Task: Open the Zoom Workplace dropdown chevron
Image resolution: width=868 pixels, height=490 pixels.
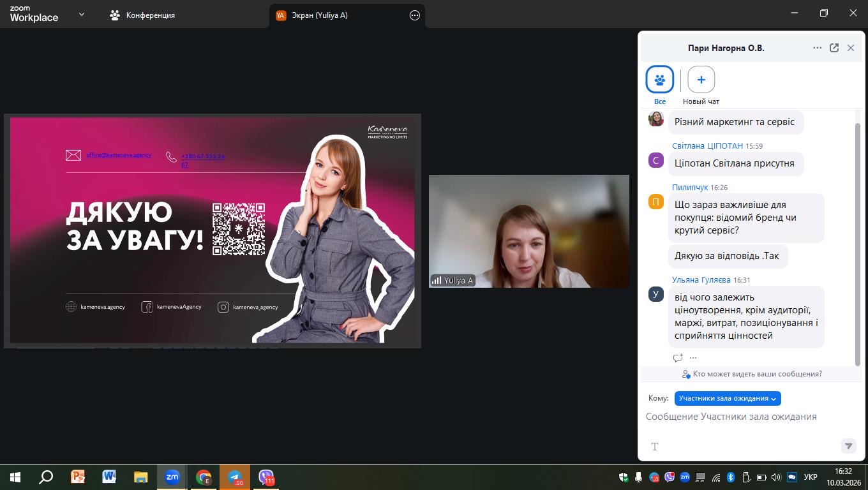Action: pyautogui.click(x=81, y=14)
